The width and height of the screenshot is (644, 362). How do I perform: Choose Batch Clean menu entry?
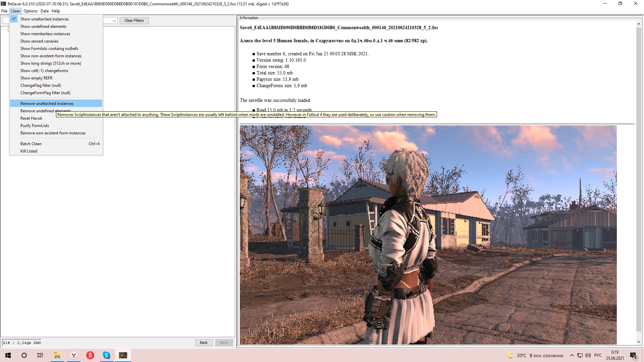click(31, 144)
